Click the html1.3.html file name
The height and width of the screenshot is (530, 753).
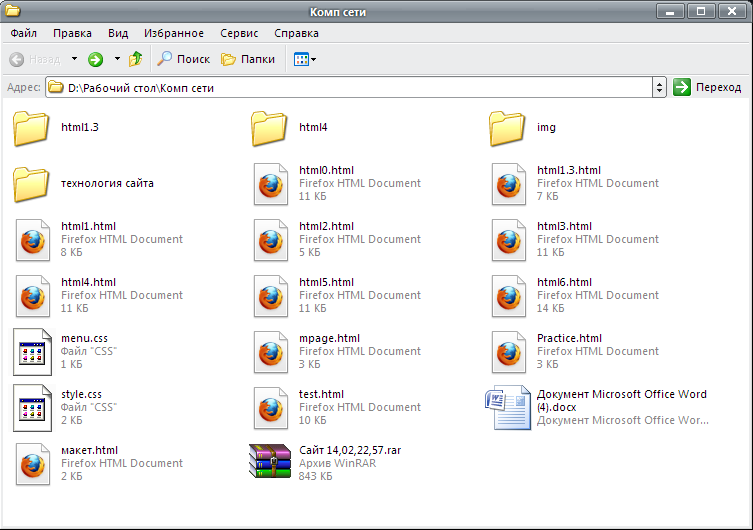coord(569,170)
